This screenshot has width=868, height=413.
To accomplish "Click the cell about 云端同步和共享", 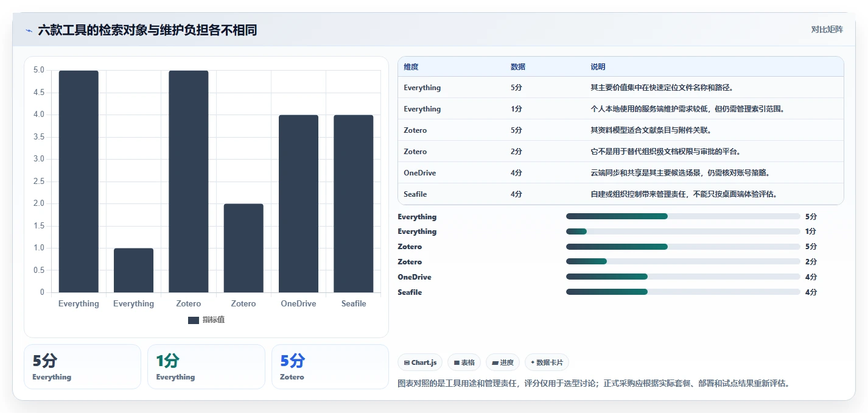I will click(681, 173).
